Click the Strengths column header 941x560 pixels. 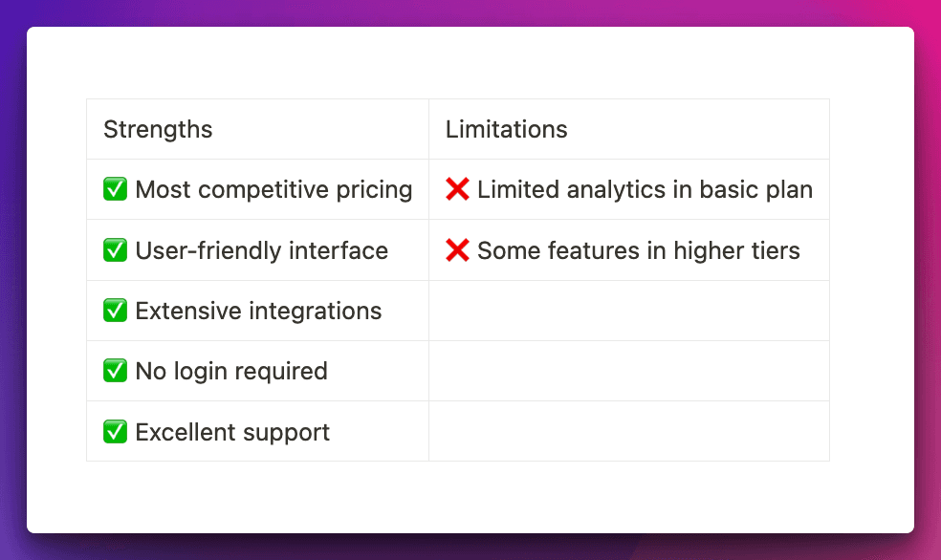158,129
